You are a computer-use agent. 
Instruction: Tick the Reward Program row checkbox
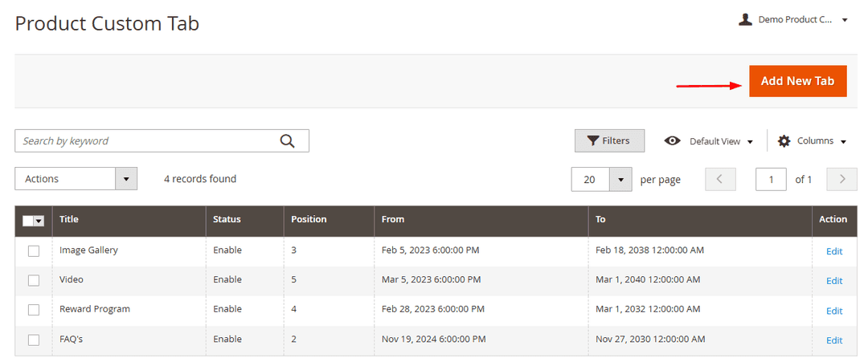click(34, 310)
